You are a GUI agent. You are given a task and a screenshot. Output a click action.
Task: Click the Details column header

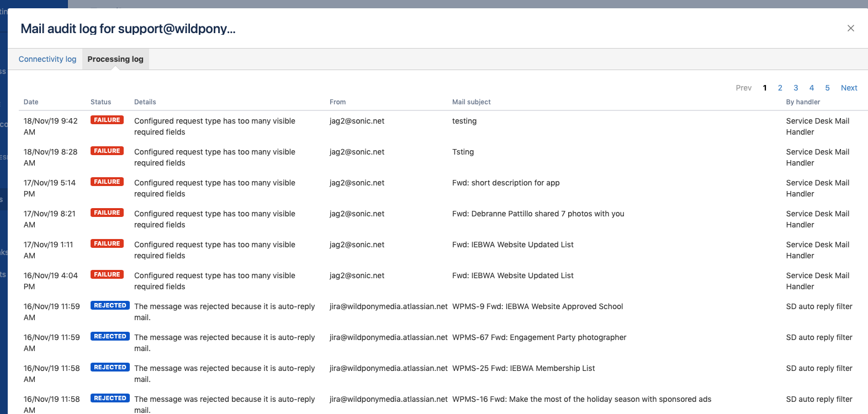145,102
